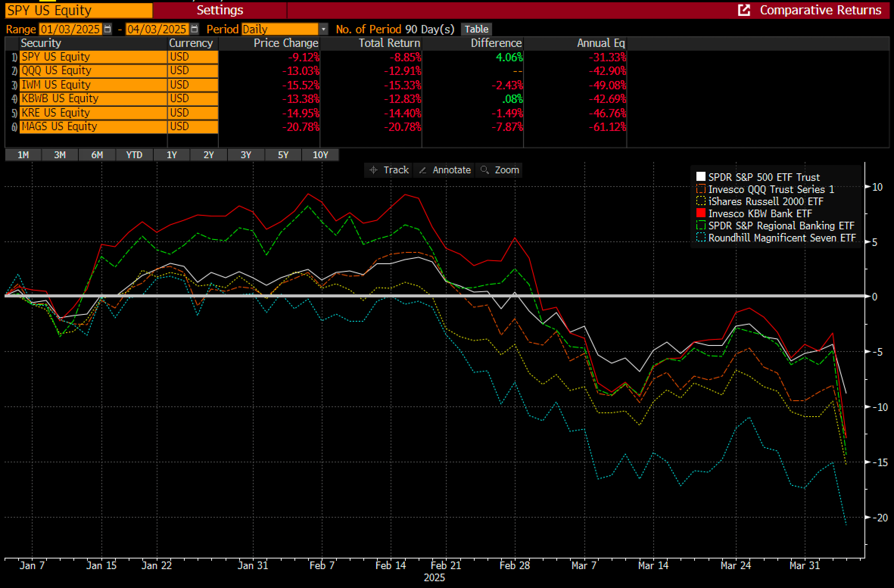
Task: Select the 3Y range tab
Action: [x=246, y=155]
